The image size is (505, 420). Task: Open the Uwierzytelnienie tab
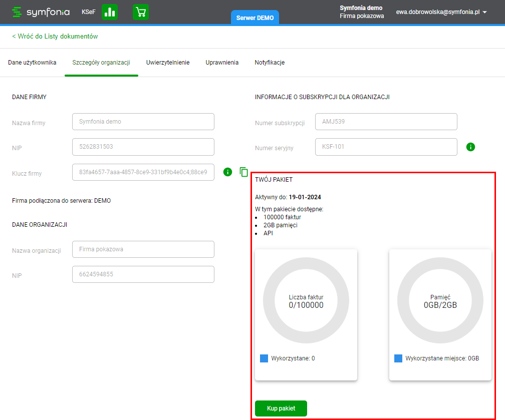168,63
